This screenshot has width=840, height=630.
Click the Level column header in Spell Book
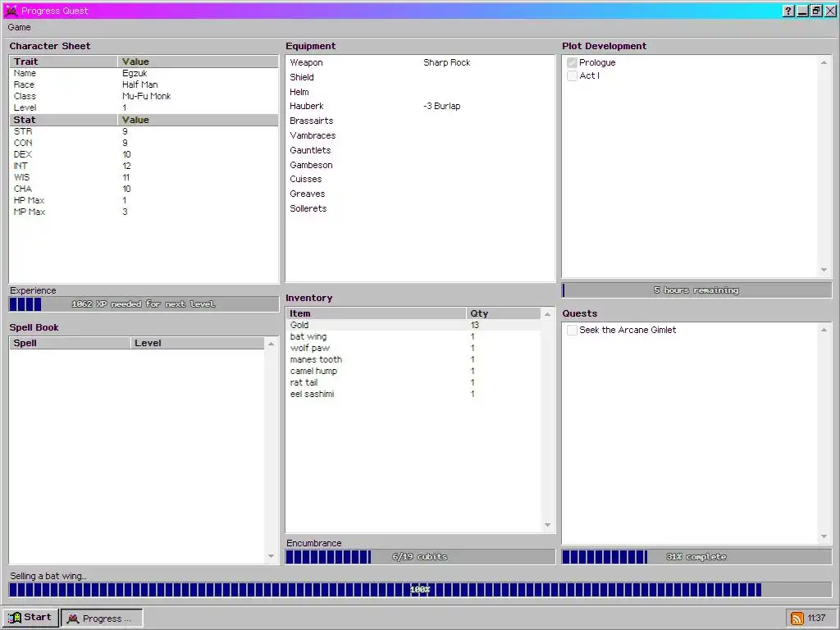tap(197, 344)
